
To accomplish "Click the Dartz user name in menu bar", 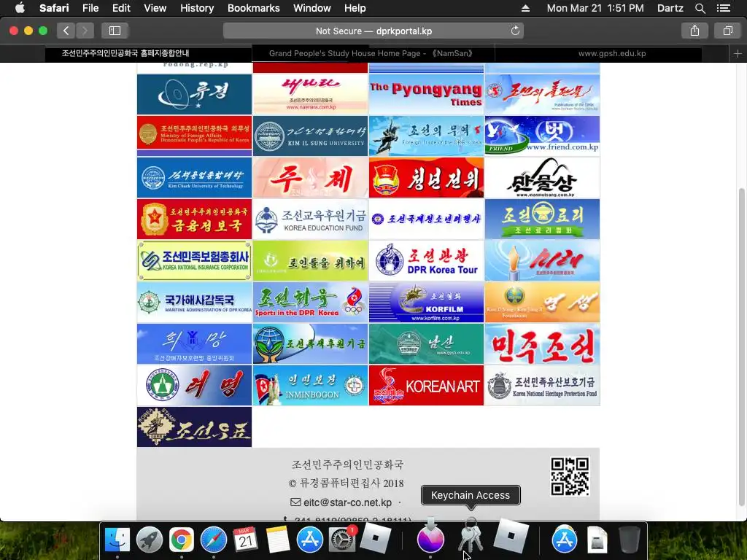I will [x=670, y=8].
